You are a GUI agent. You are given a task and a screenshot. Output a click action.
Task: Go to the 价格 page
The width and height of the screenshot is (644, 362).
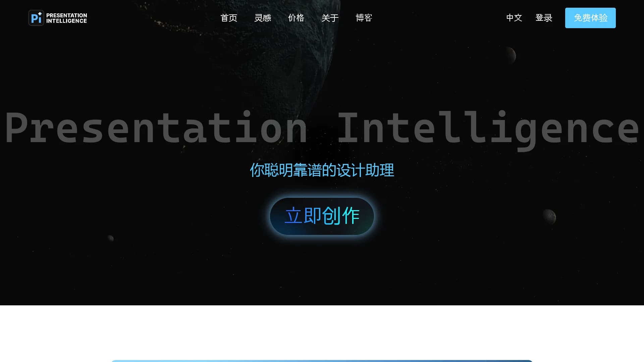(296, 18)
